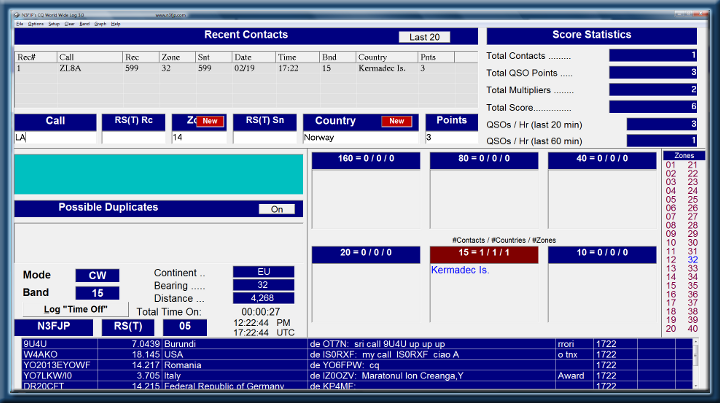Select the 9U4U Burundi DX spot
Screen dimensions: 720x403
click(160, 343)
